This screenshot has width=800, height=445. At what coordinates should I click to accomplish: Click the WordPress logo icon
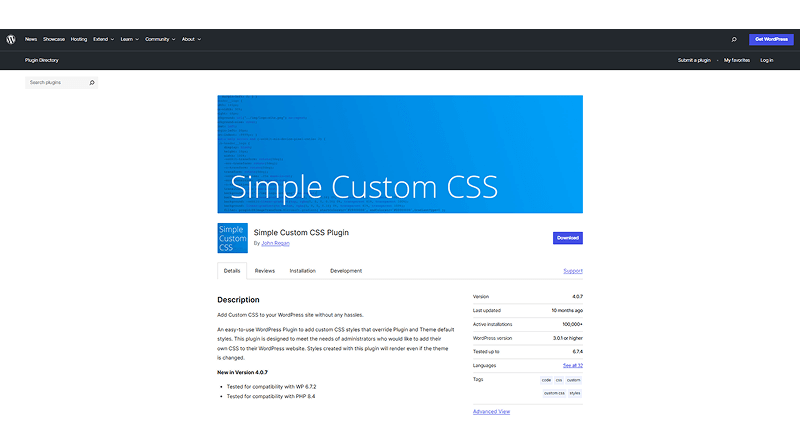11,39
